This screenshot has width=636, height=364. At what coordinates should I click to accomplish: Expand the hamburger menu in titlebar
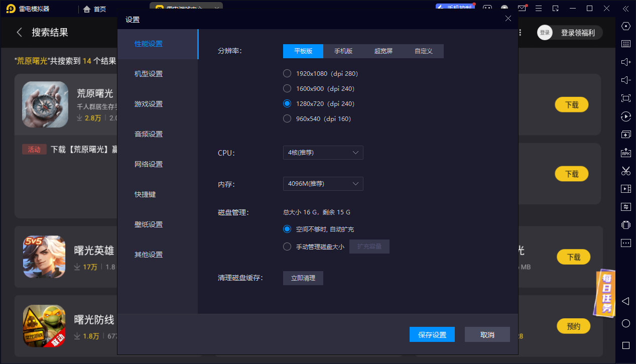tap(539, 9)
